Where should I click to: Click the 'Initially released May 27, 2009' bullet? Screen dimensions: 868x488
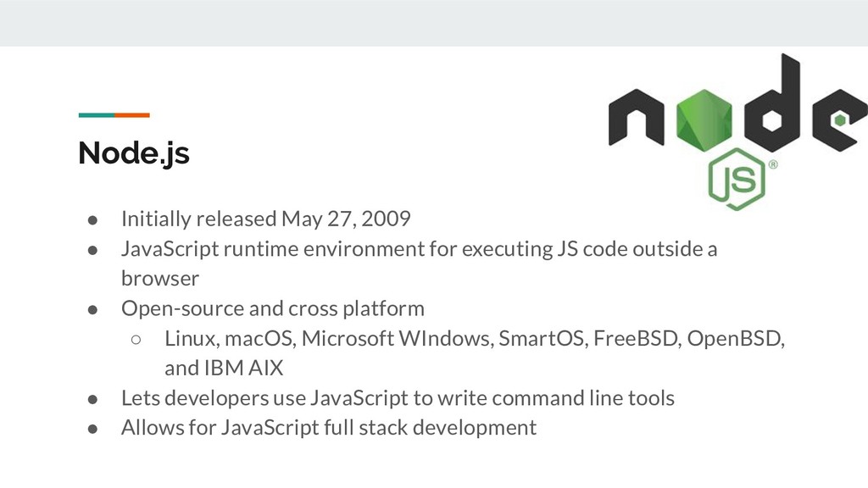click(265, 219)
